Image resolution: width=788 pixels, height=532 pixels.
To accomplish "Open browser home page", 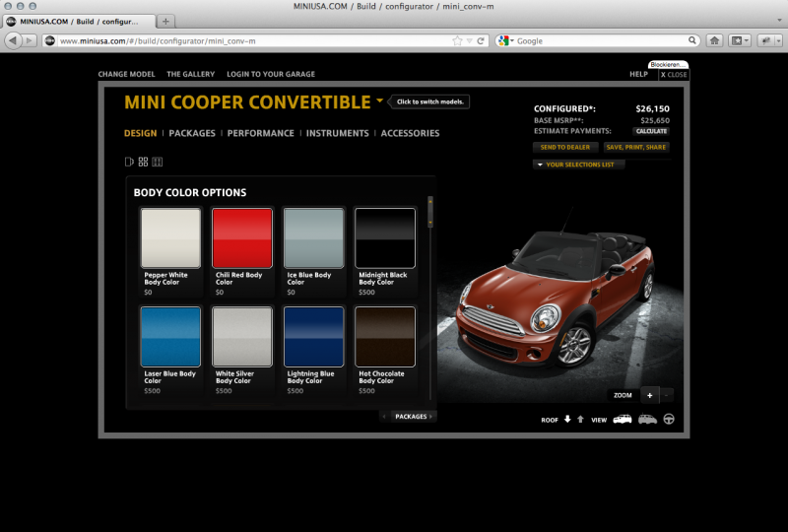I will pyautogui.click(x=714, y=40).
